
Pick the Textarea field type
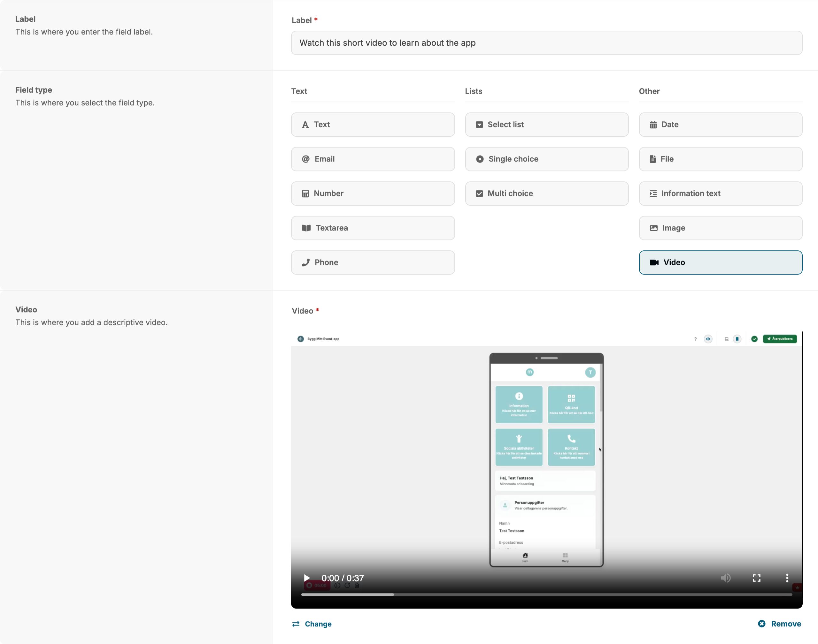[372, 228]
